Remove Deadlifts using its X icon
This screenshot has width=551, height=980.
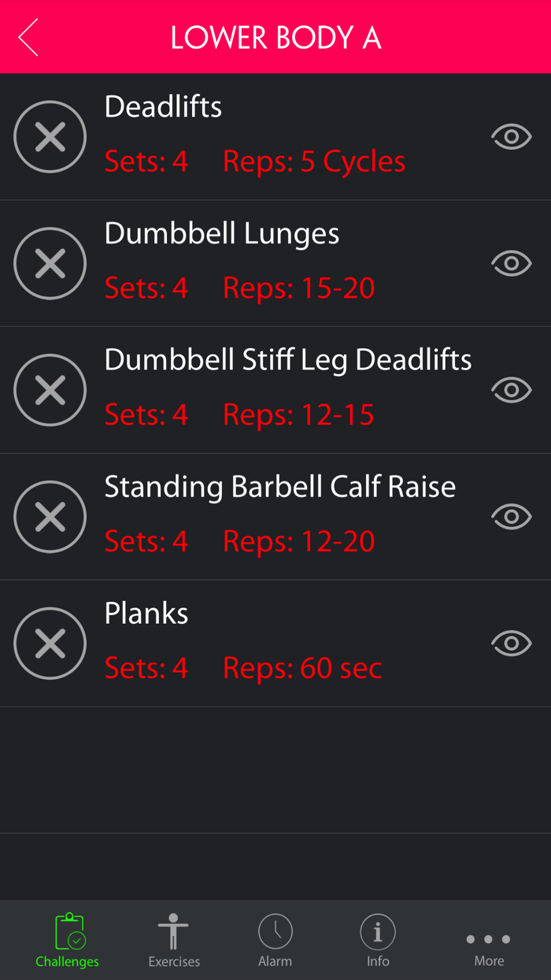50,136
